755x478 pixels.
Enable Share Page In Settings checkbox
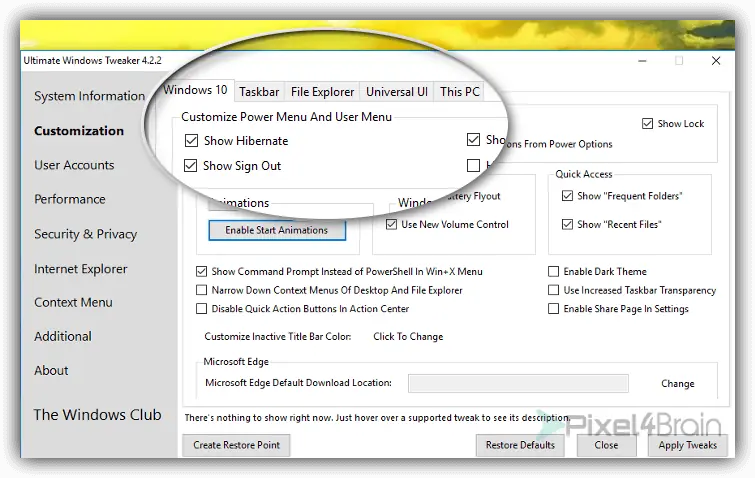(x=554, y=309)
